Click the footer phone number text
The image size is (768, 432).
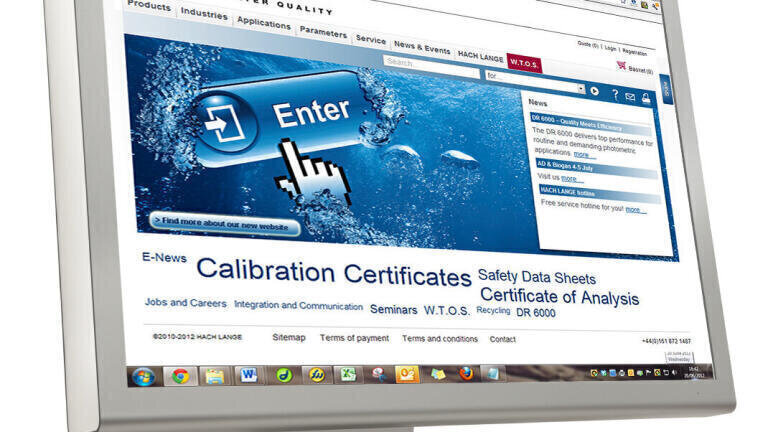pyautogui.click(x=666, y=341)
